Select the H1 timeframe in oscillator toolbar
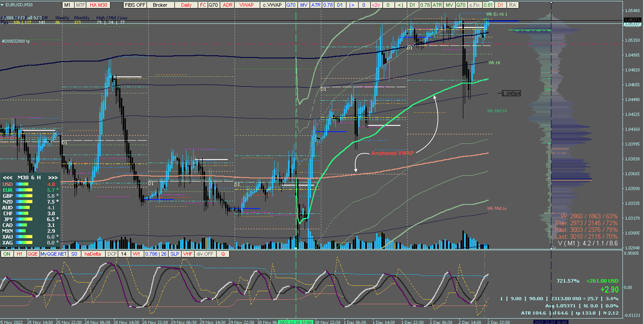Viewport: 644px width, 324px height. 20,254
